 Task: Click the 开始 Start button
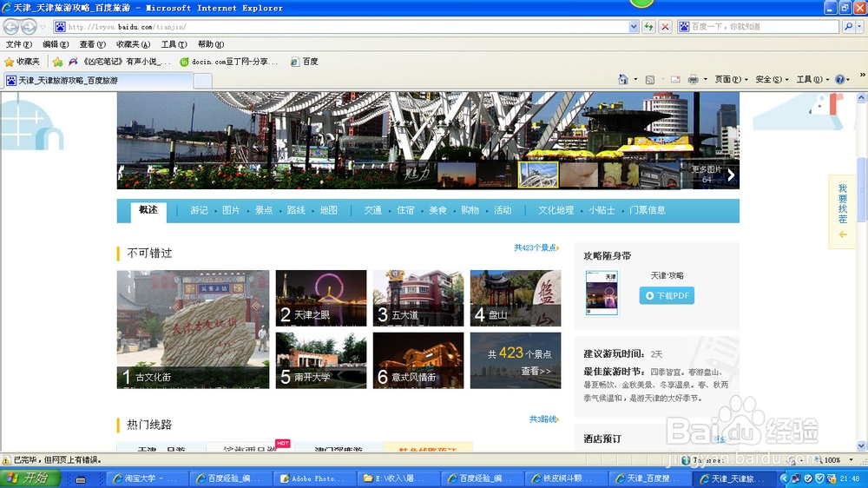click(30, 478)
